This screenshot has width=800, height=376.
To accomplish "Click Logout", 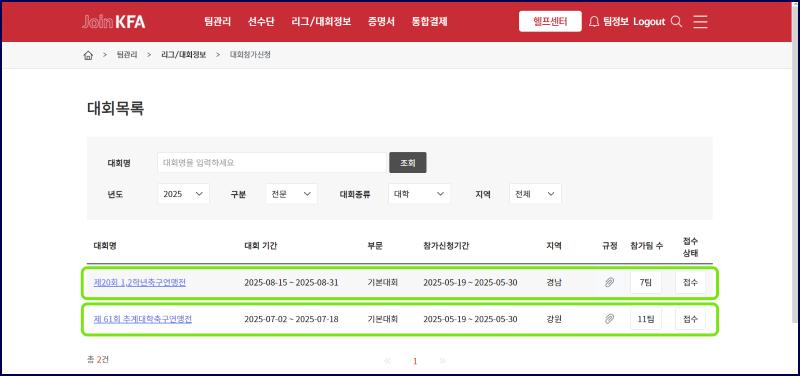I will 649,22.
